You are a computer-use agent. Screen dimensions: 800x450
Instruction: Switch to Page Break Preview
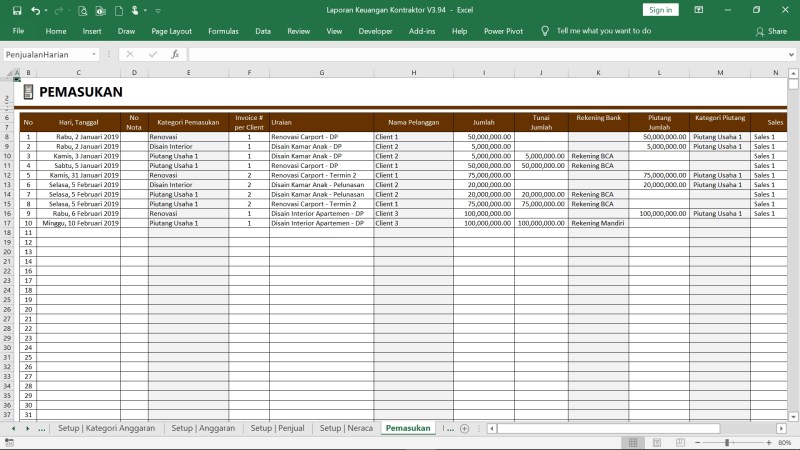680,442
